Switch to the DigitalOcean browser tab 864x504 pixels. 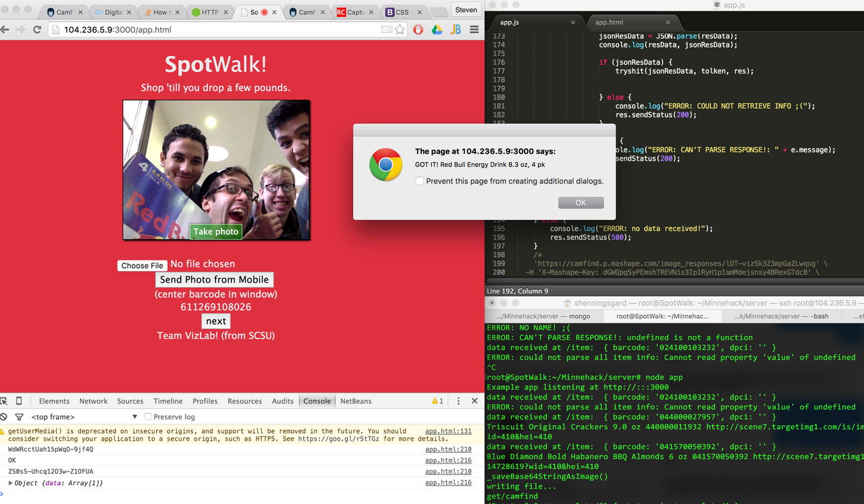pos(111,12)
